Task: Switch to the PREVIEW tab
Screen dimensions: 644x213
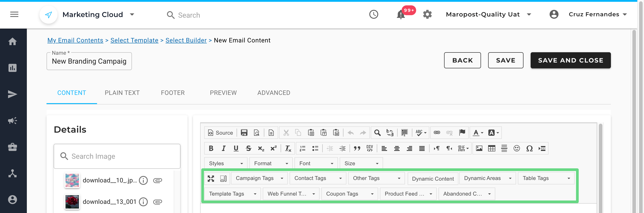Action: (x=223, y=93)
